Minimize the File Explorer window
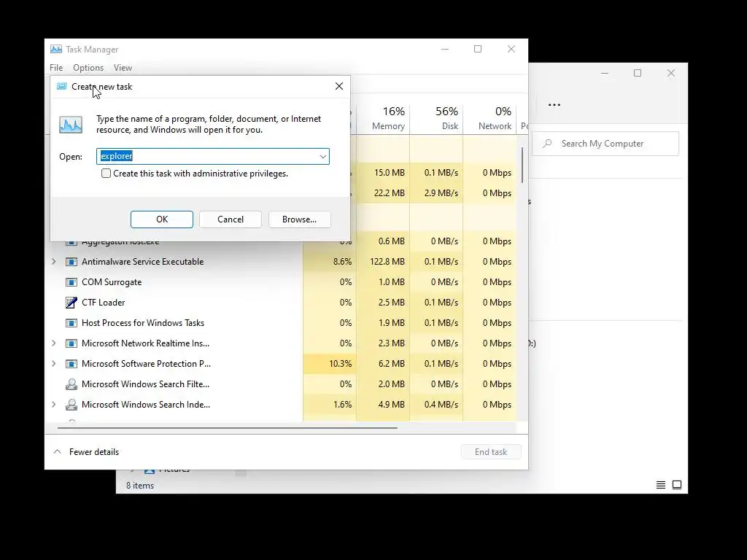This screenshot has width=747, height=560. click(x=605, y=73)
